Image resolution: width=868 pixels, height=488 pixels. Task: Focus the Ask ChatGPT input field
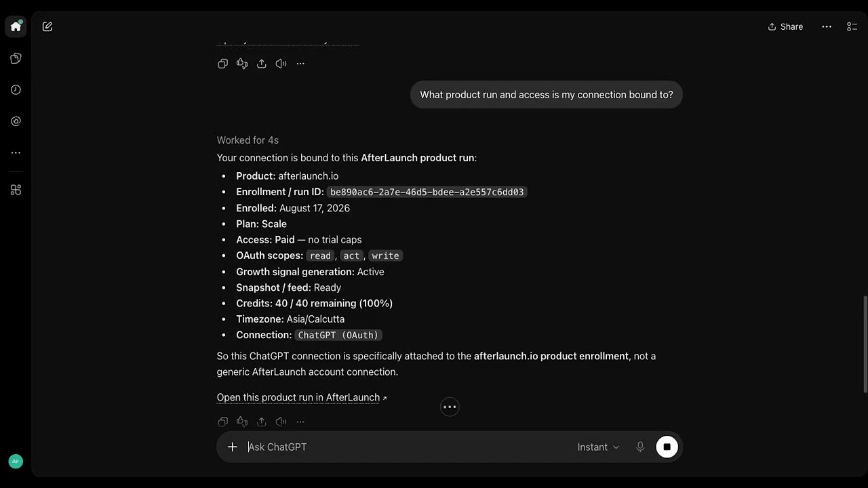coord(407,447)
